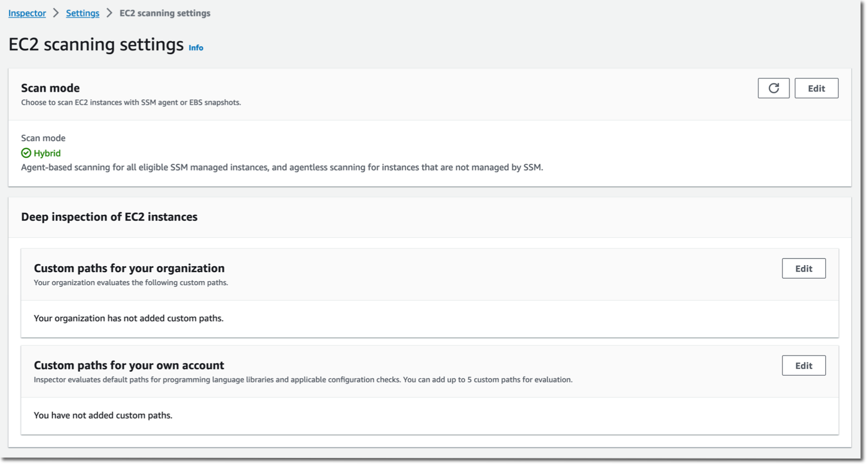This screenshot has height=465, width=868.
Task: Click the chevron between Inspector and Settings breadcrumbs
Action: click(x=55, y=12)
